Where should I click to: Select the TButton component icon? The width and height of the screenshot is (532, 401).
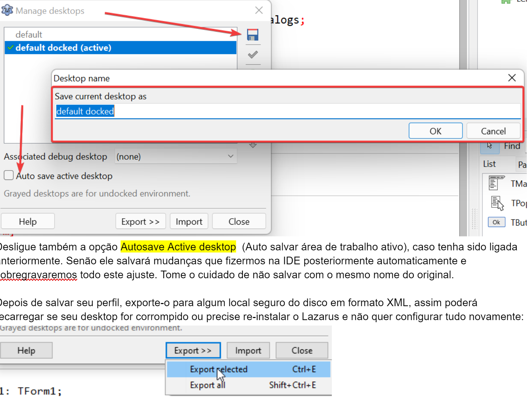[x=496, y=222]
